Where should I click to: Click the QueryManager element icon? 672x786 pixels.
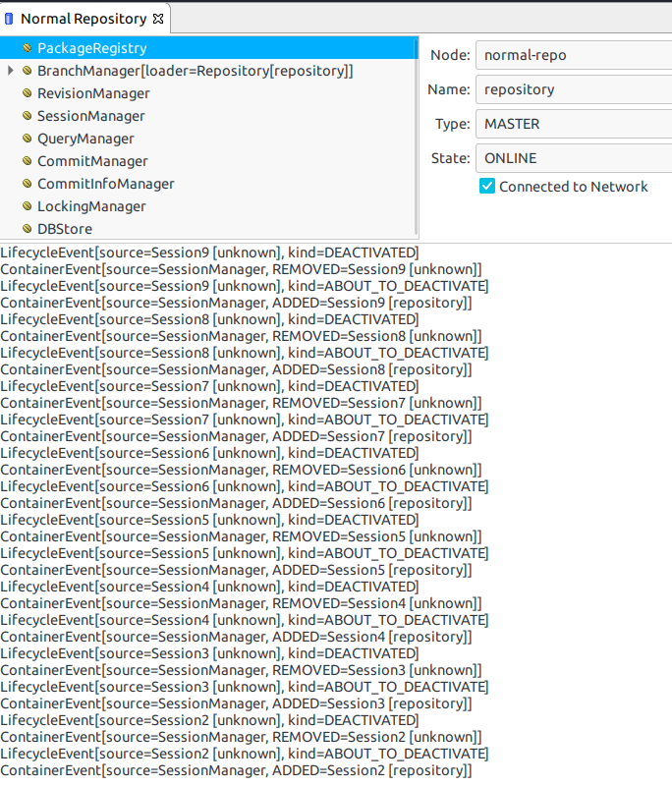coord(28,139)
